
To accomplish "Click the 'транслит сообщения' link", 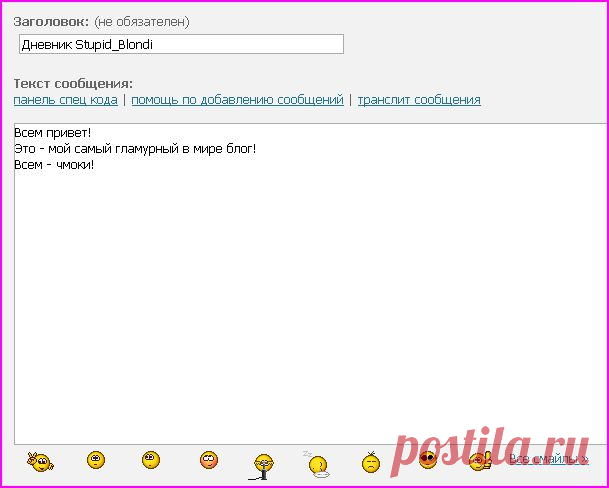I will [419, 100].
